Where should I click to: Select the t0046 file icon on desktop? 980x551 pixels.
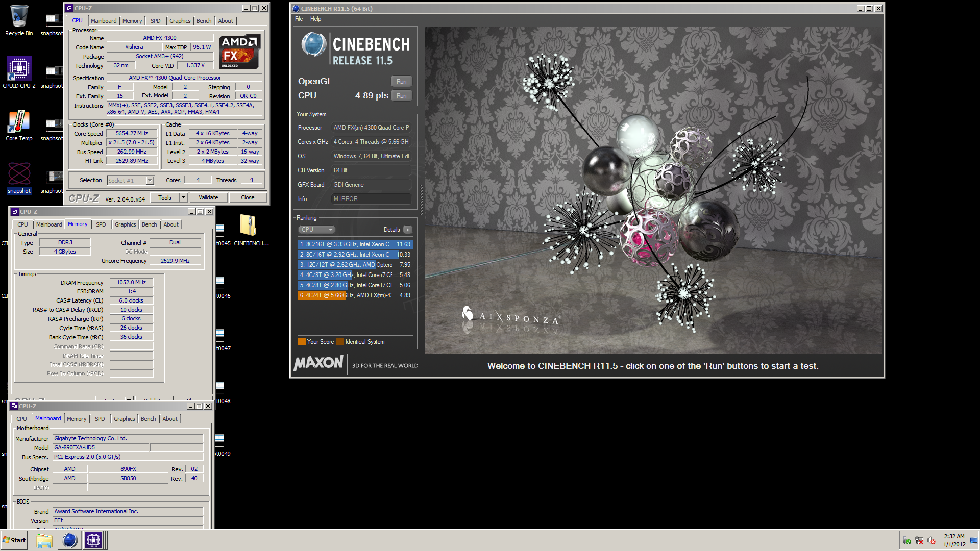point(220,287)
